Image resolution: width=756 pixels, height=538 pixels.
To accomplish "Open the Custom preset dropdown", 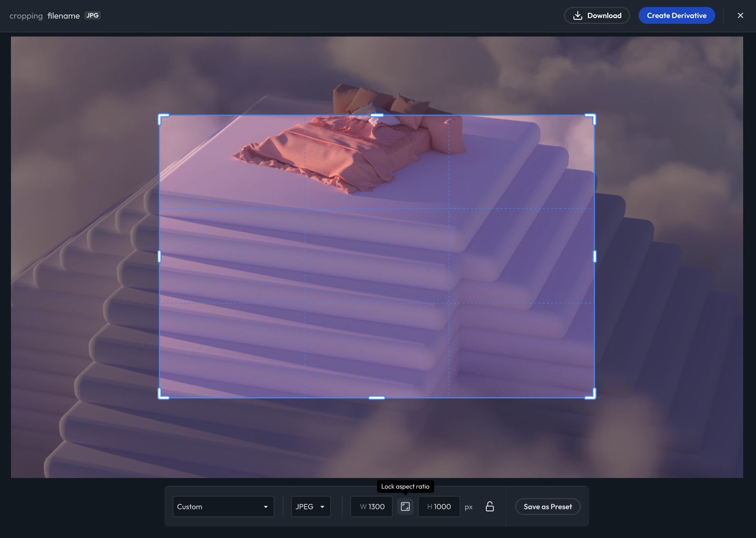I will [223, 507].
